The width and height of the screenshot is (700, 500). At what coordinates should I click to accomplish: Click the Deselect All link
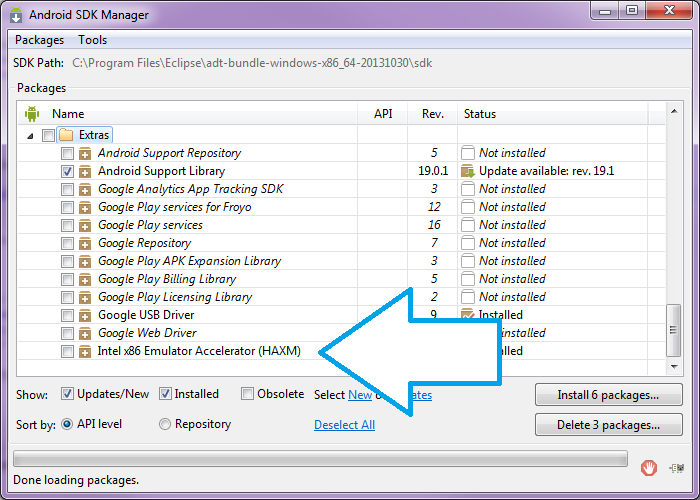click(344, 424)
